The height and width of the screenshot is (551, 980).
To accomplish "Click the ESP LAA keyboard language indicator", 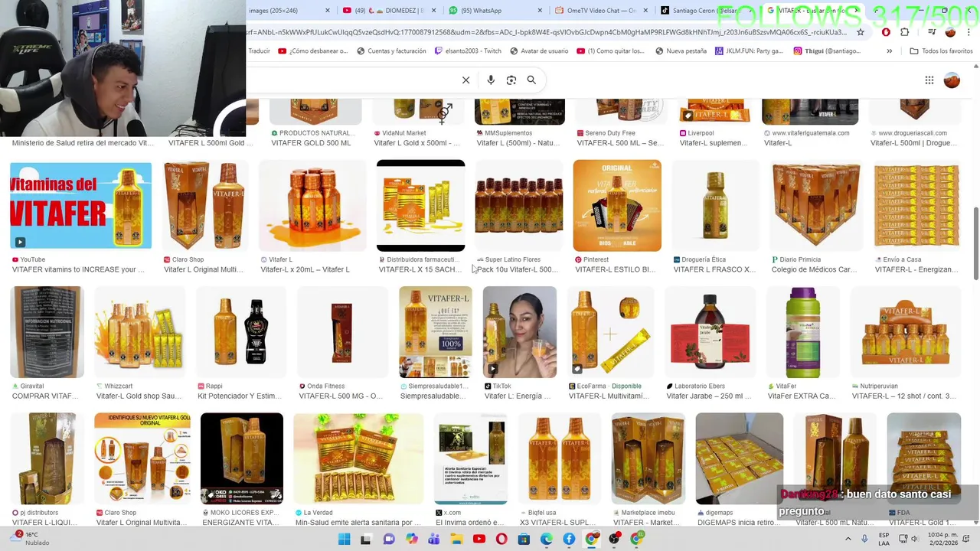I will [x=884, y=539].
